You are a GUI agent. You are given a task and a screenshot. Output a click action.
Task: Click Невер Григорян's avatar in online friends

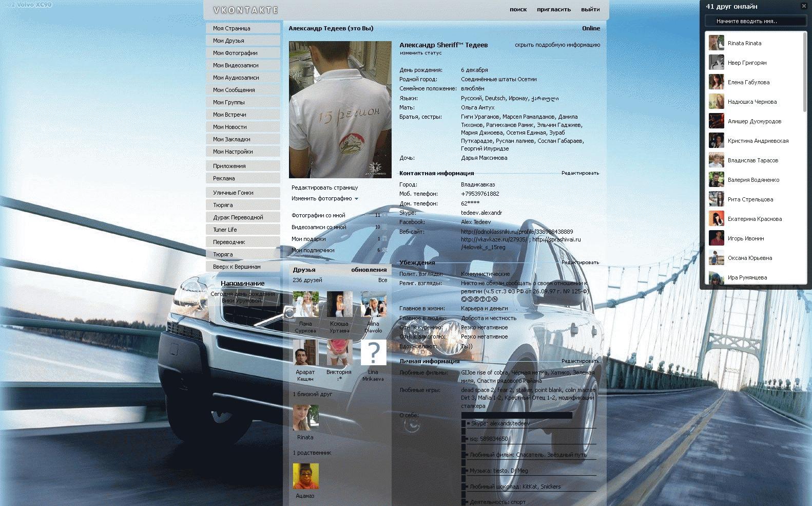[717, 62]
